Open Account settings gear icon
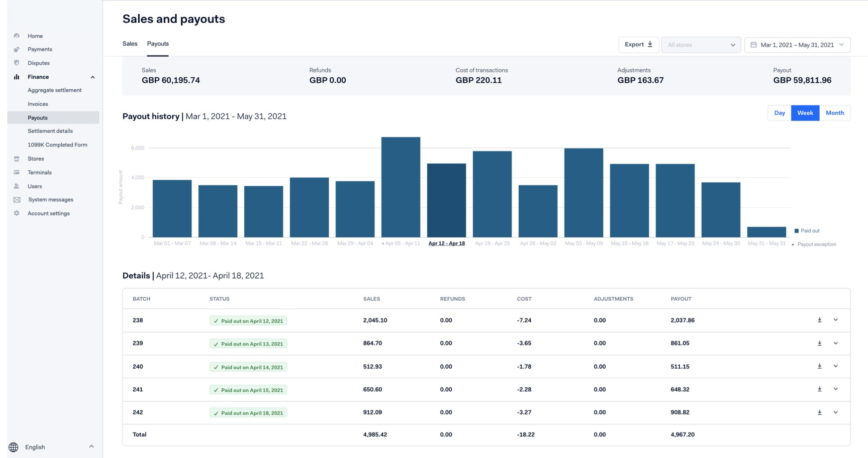Viewport: 868px width, 458px height. 17,214
